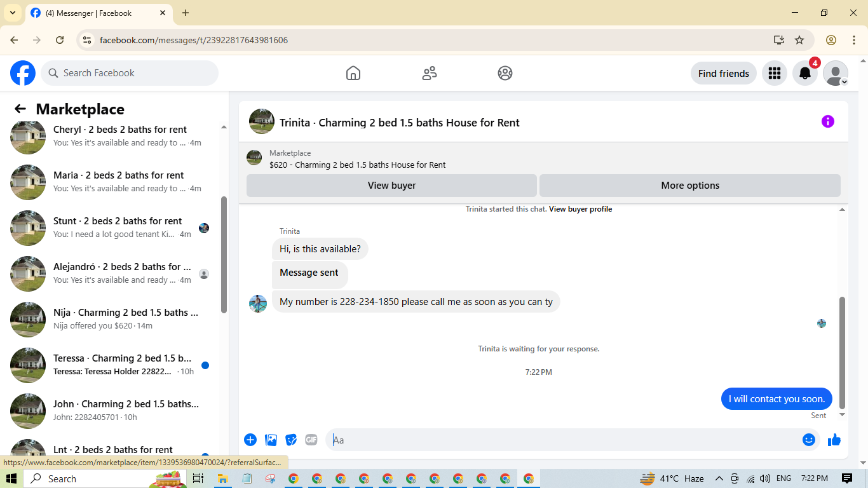Switch the ENG input language indicator
The image size is (868, 488).
[783, 478]
